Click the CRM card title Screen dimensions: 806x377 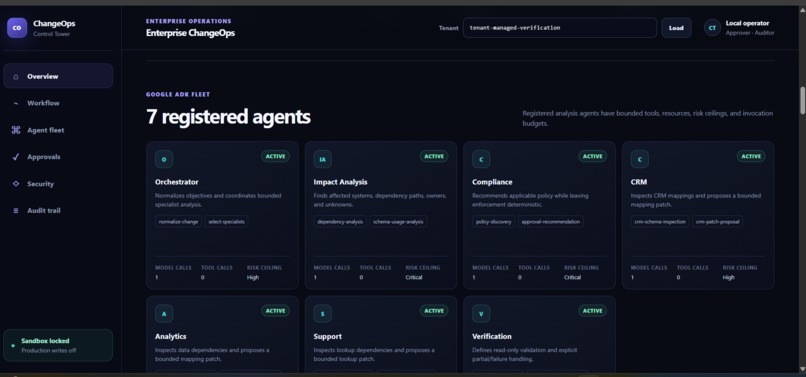pos(638,182)
